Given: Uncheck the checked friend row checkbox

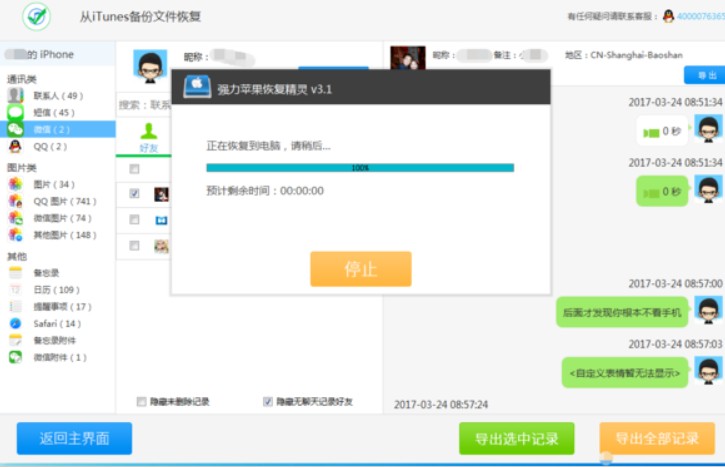Looking at the screenshot, I should point(134,193).
